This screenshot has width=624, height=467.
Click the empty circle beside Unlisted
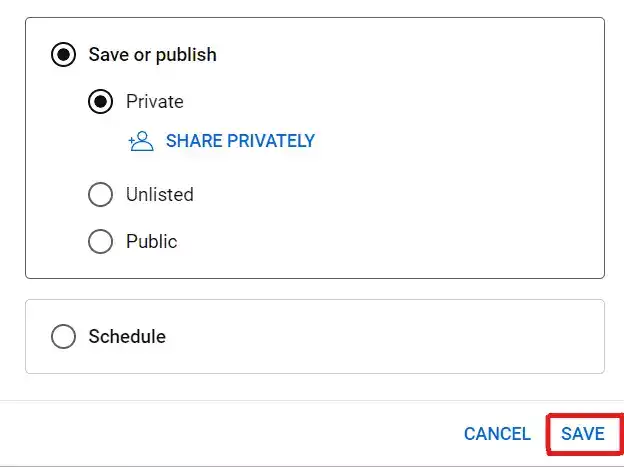tap(100, 195)
